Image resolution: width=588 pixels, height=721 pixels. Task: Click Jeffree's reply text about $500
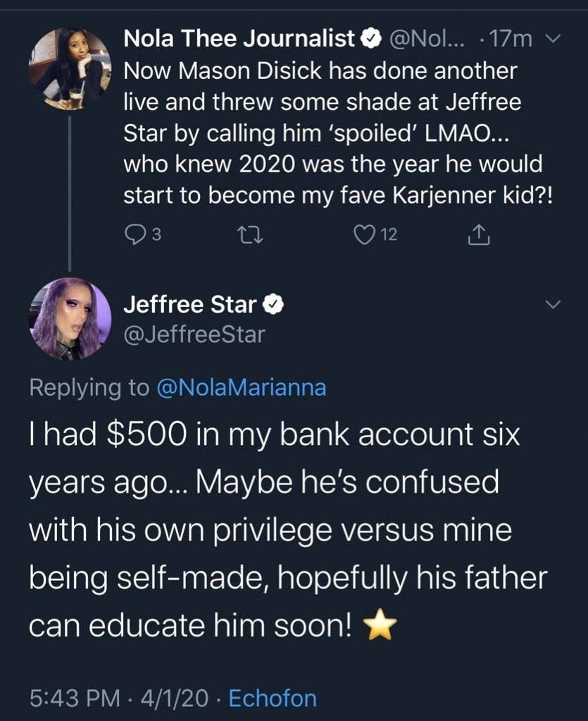(x=282, y=528)
